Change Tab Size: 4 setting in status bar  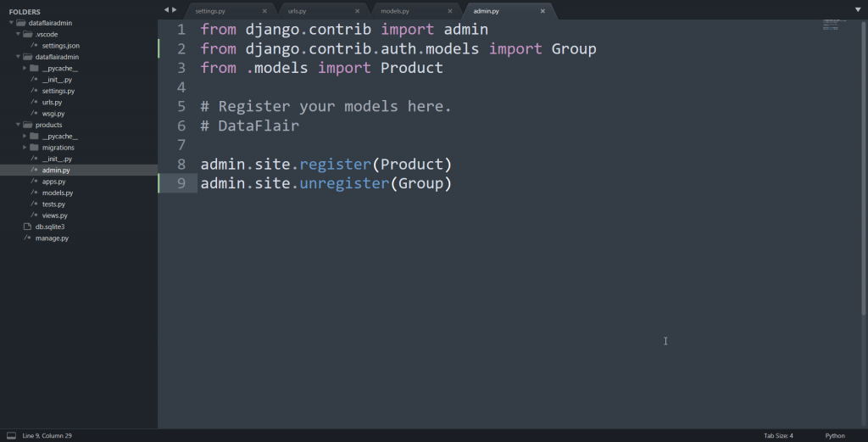pos(778,436)
